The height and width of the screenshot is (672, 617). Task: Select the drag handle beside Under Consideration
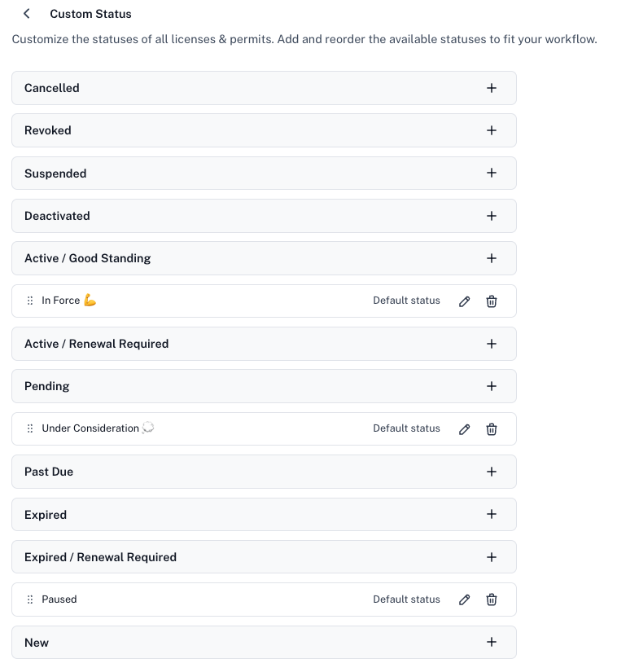pyautogui.click(x=30, y=428)
